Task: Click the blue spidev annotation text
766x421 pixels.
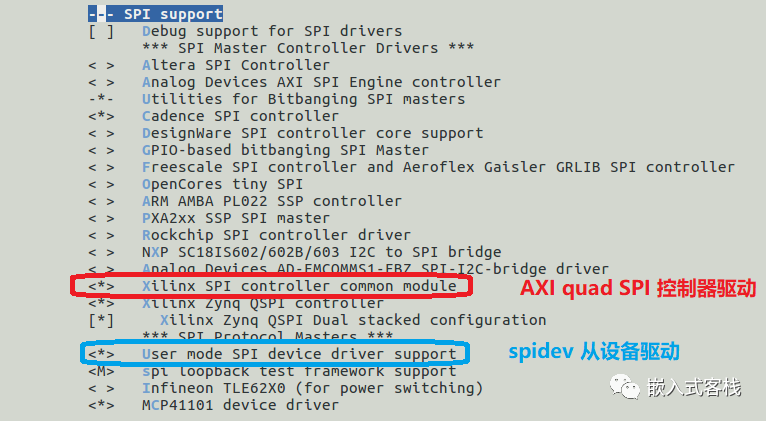Action: tap(594, 351)
